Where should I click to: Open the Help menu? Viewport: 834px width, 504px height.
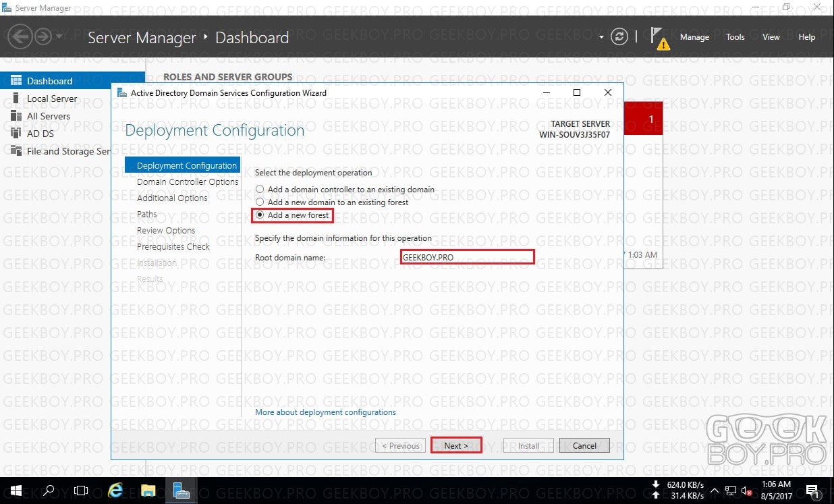tap(807, 37)
